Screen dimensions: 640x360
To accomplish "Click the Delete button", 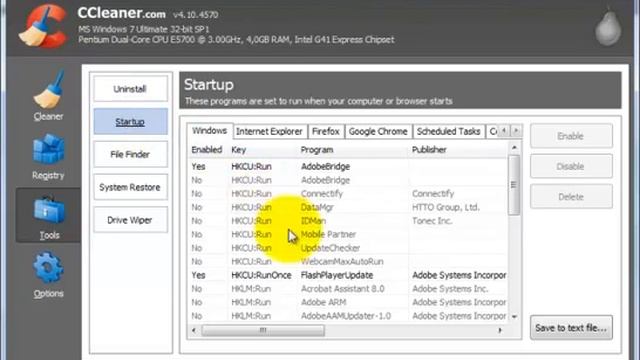I will click(571, 197).
